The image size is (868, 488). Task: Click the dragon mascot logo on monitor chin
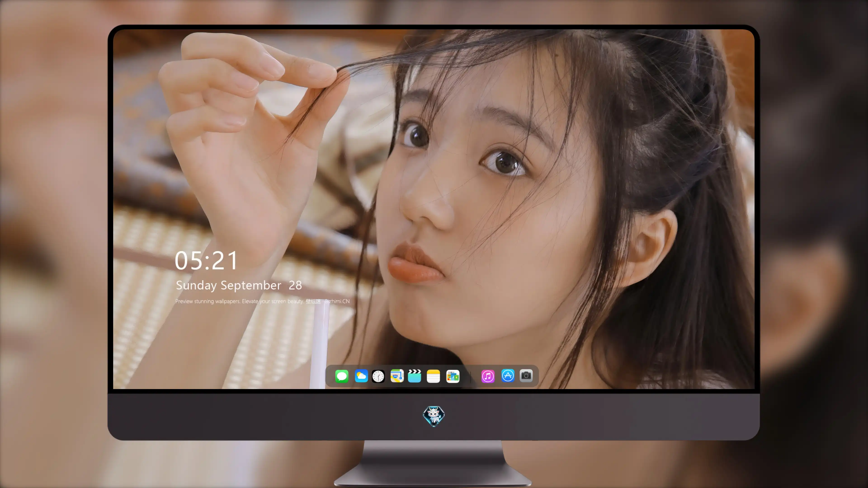[434, 416]
